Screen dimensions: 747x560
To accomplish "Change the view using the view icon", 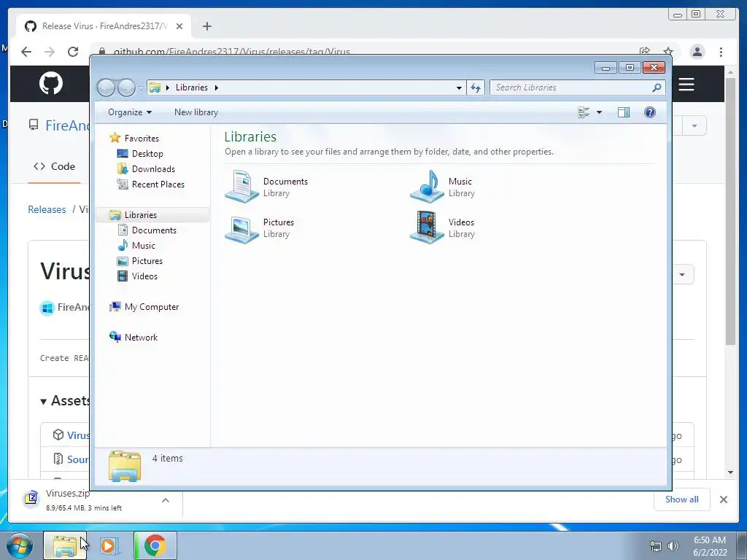I will (584, 112).
